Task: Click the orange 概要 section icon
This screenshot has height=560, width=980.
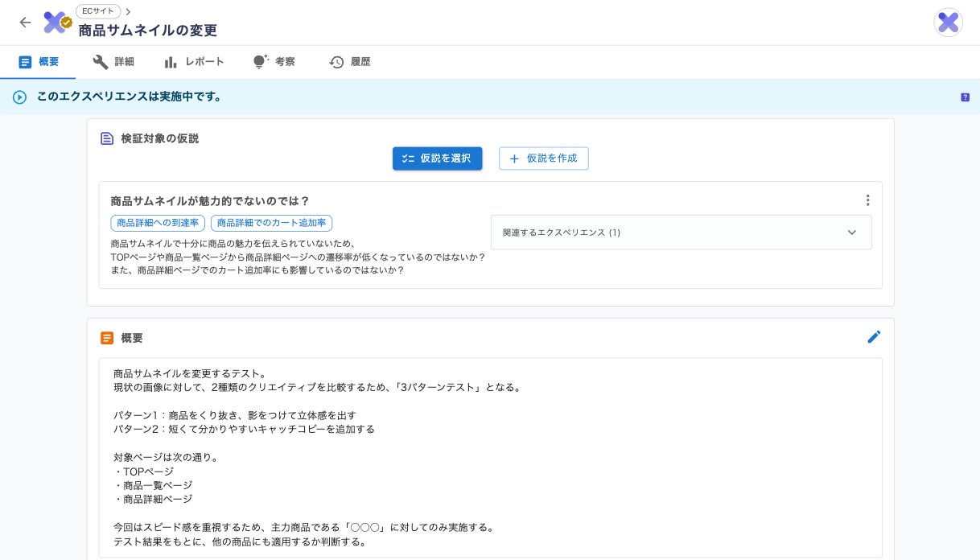Action: (x=107, y=338)
